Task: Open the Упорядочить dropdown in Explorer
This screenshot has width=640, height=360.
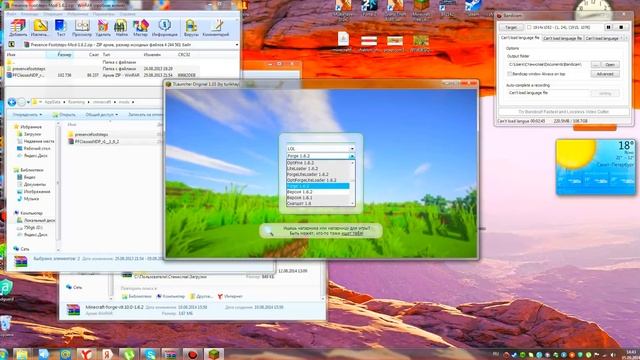Action: point(27,115)
